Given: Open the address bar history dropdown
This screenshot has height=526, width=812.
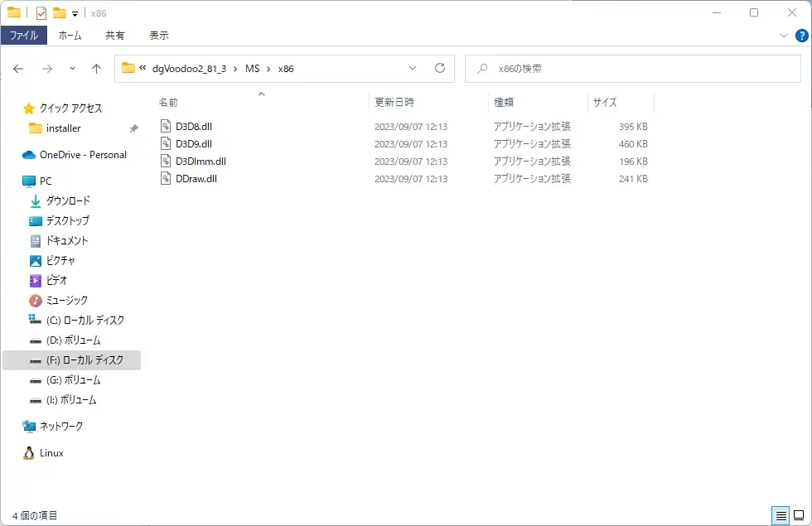Looking at the screenshot, I should (413, 68).
